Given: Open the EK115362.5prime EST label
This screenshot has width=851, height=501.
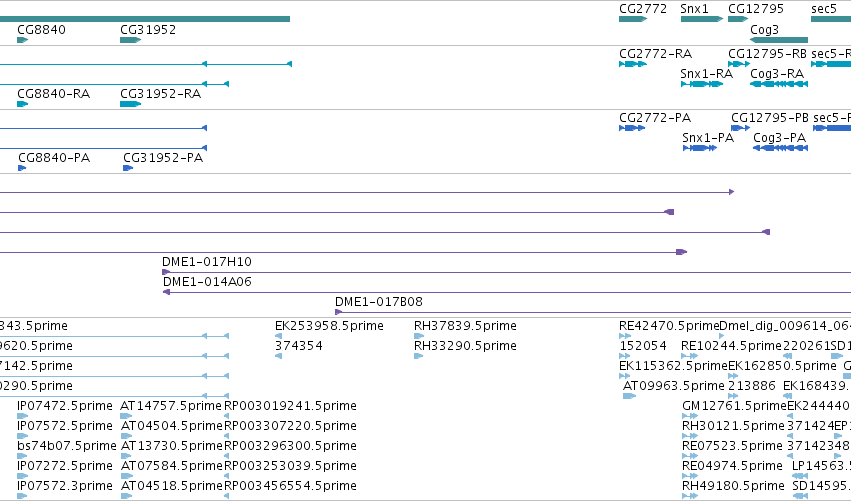Looking at the screenshot, I should coord(673,366).
